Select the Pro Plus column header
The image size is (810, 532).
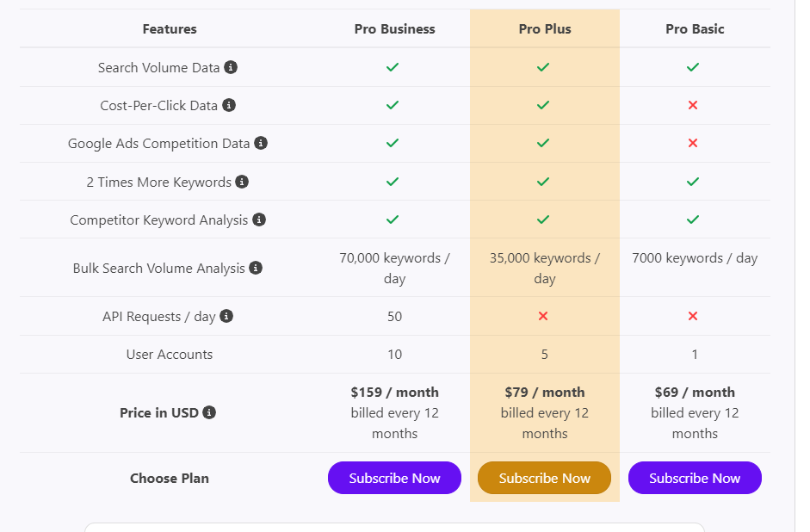point(545,29)
